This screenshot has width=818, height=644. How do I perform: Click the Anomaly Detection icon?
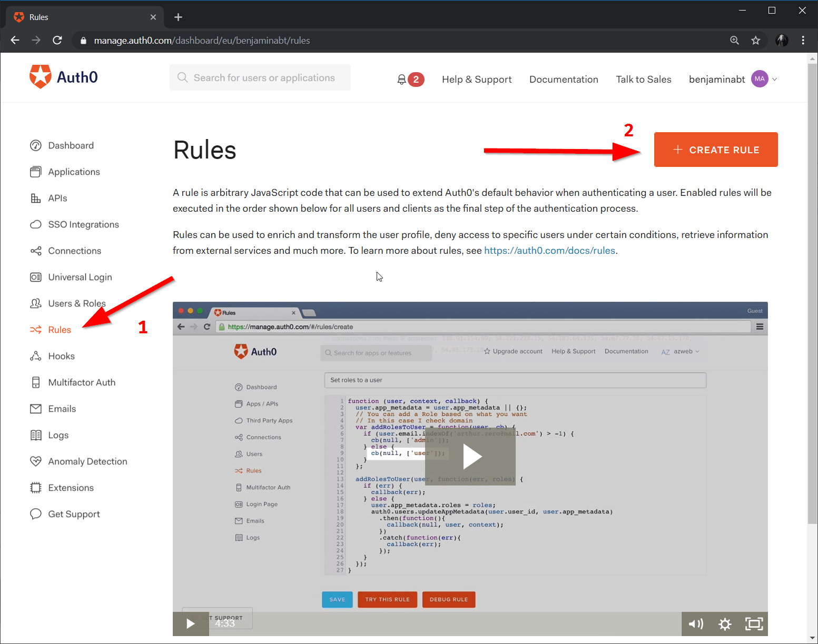point(35,461)
